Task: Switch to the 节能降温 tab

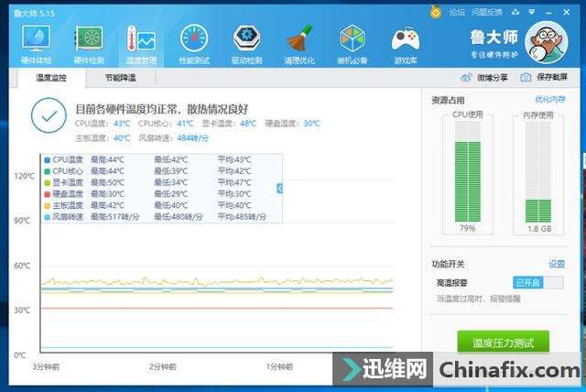Action: pyautogui.click(x=120, y=78)
